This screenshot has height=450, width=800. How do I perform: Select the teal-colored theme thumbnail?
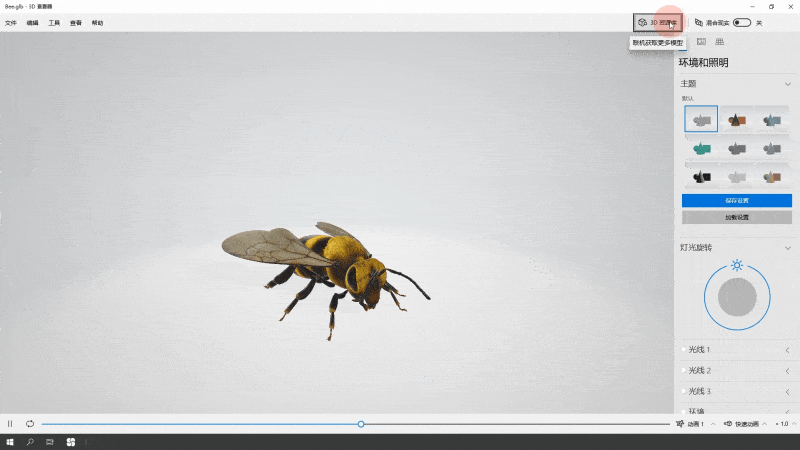(701, 148)
